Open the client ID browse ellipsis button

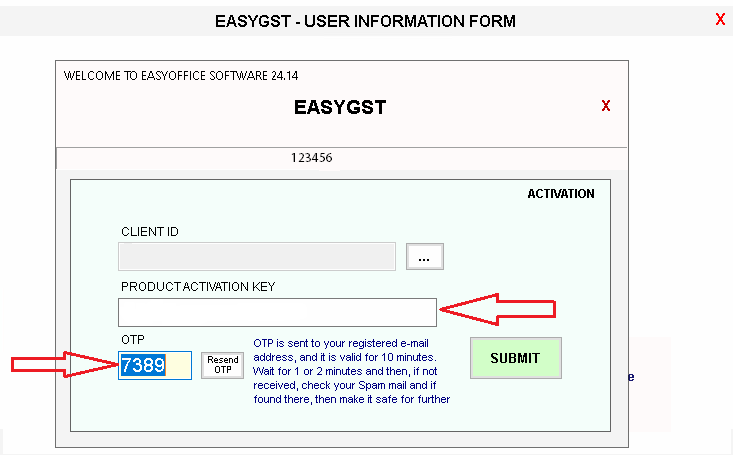click(x=424, y=257)
